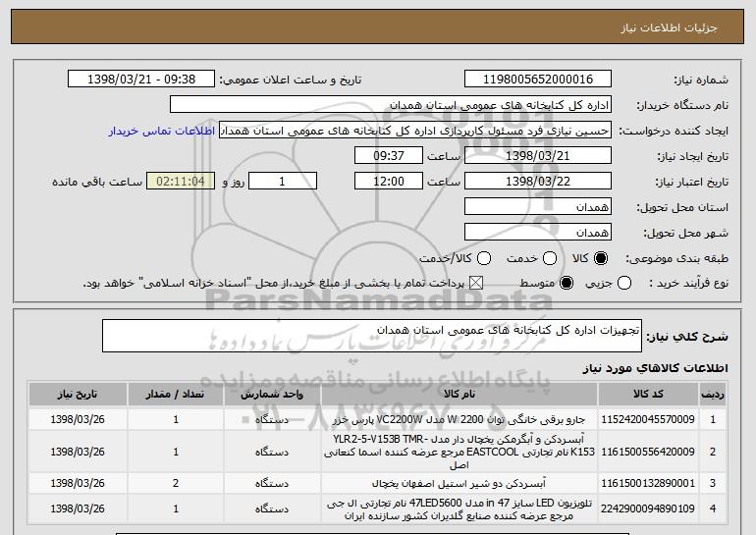Toggle the treasury documents payment checkbox
This screenshot has height=535, width=756.
(x=478, y=284)
